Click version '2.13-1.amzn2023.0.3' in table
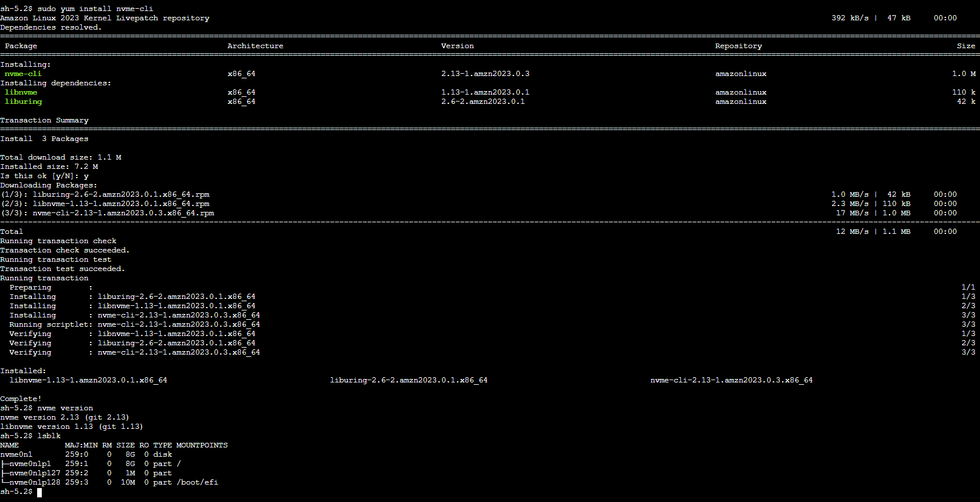This screenshot has height=502, width=980. pyautogui.click(x=485, y=74)
